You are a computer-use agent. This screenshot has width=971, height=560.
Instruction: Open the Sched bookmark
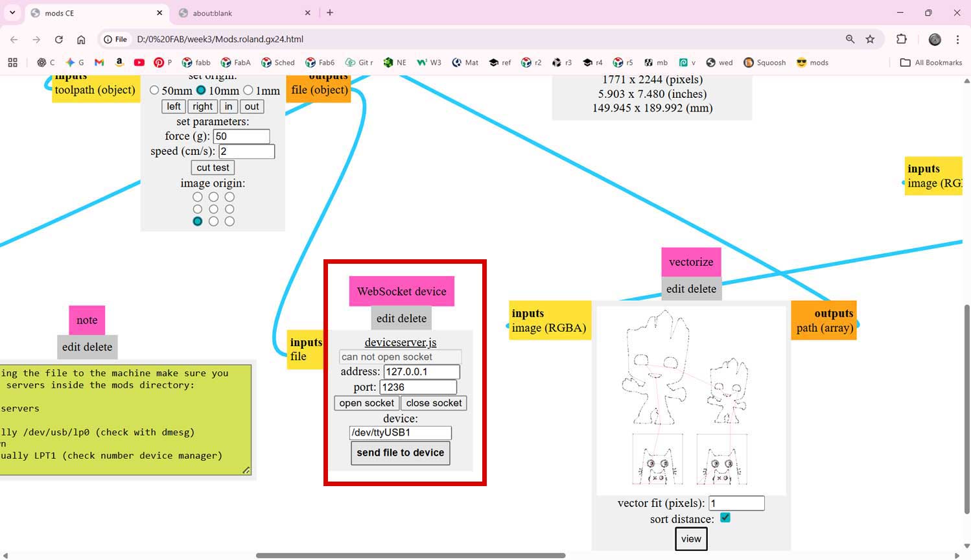coord(278,63)
